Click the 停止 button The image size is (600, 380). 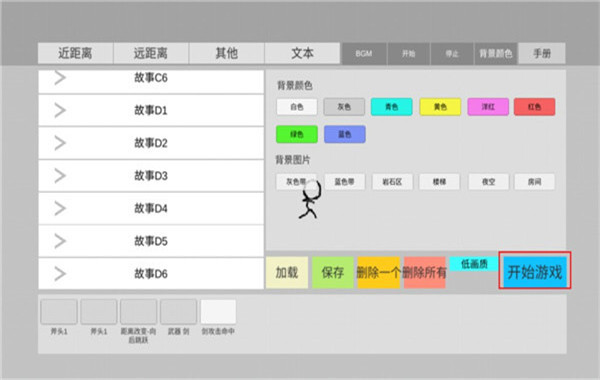(452, 54)
